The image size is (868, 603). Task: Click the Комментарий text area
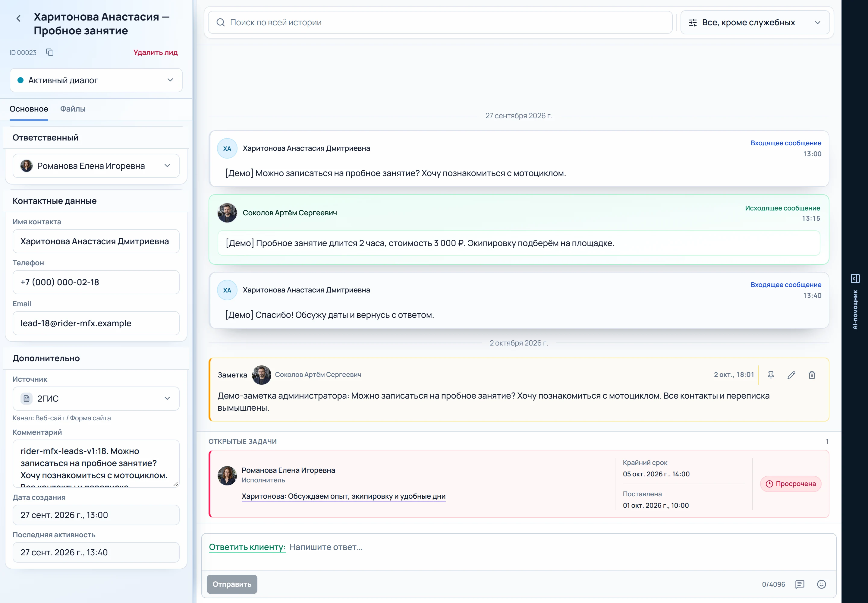click(x=96, y=463)
